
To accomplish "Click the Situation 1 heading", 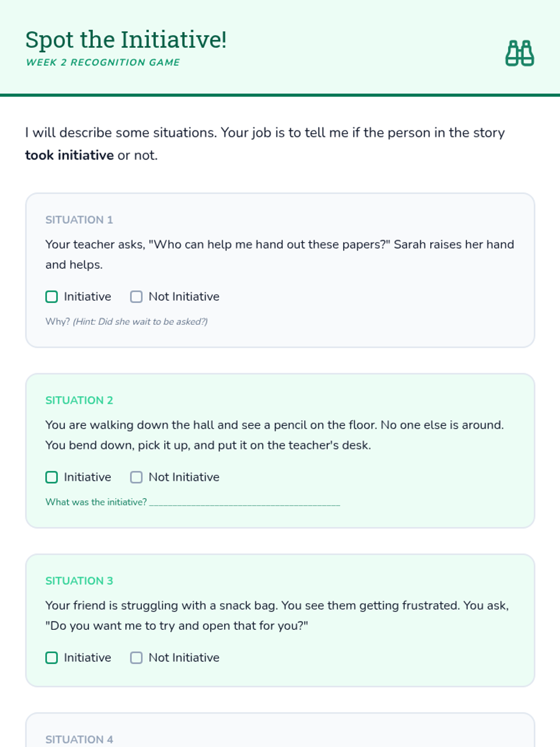I will click(79, 220).
